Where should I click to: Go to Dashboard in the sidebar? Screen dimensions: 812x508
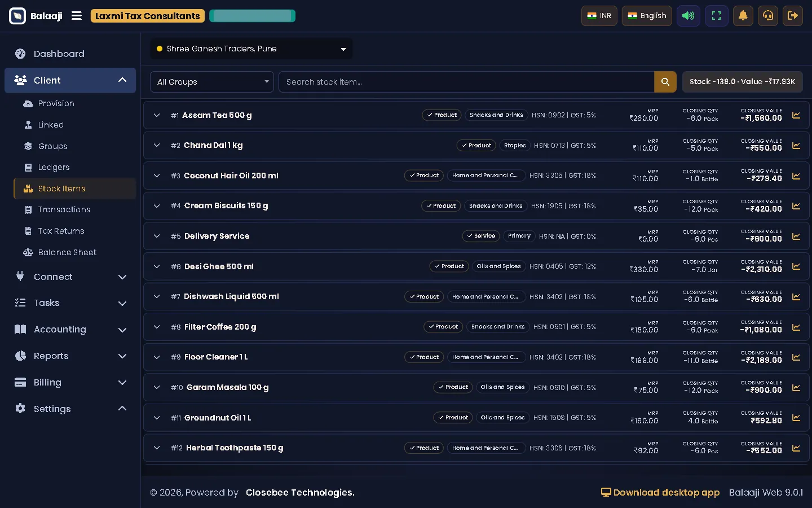pos(70,54)
